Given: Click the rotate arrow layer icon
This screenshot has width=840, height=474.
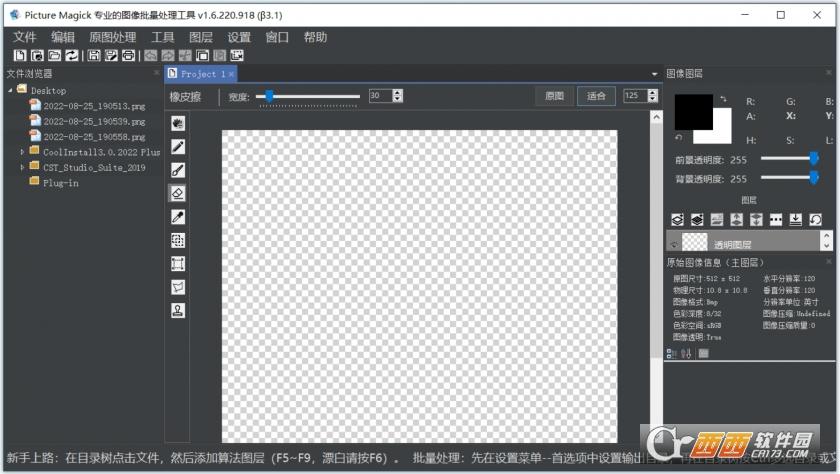Looking at the screenshot, I should [815, 220].
